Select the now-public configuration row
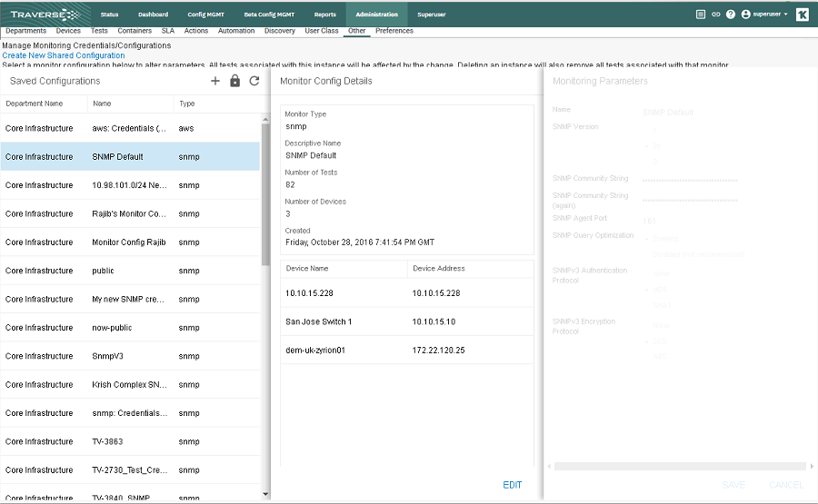Image resolution: width=818 pixels, height=504 pixels. 130,327
